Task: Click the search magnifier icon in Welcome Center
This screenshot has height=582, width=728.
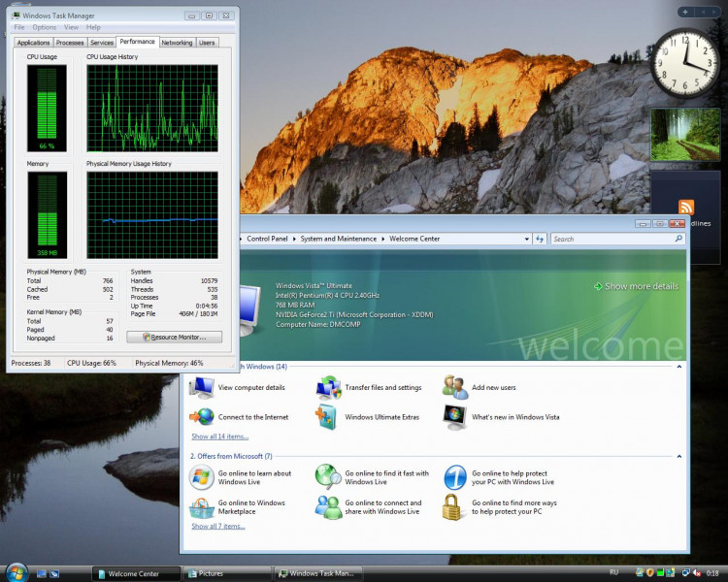Action: click(678, 239)
